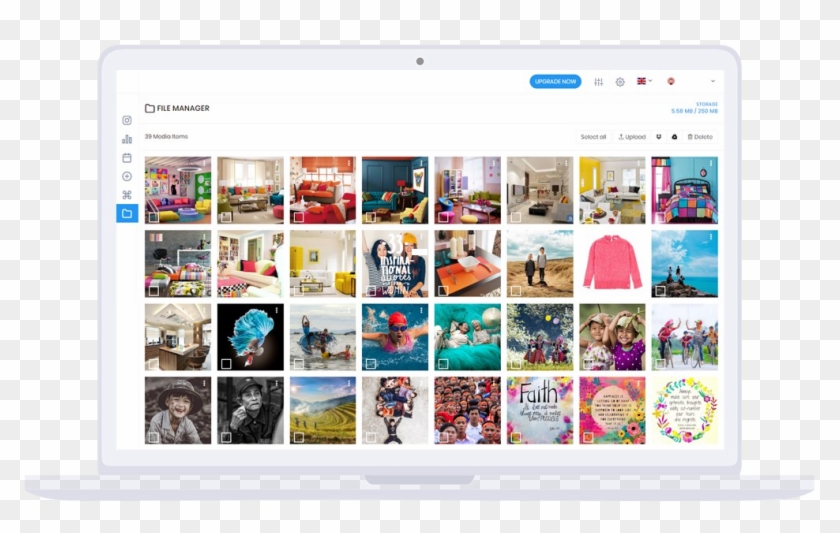Open overhead shot of people lying thumbnail
This screenshot has width=840, height=533.
pos(395,410)
